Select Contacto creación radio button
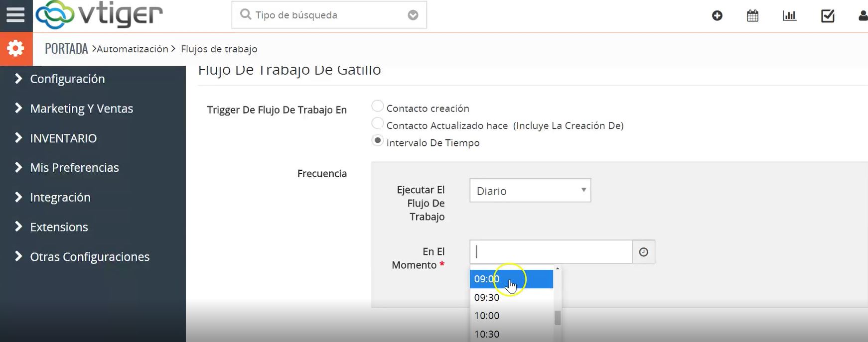This screenshot has width=868, height=342. click(x=378, y=106)
